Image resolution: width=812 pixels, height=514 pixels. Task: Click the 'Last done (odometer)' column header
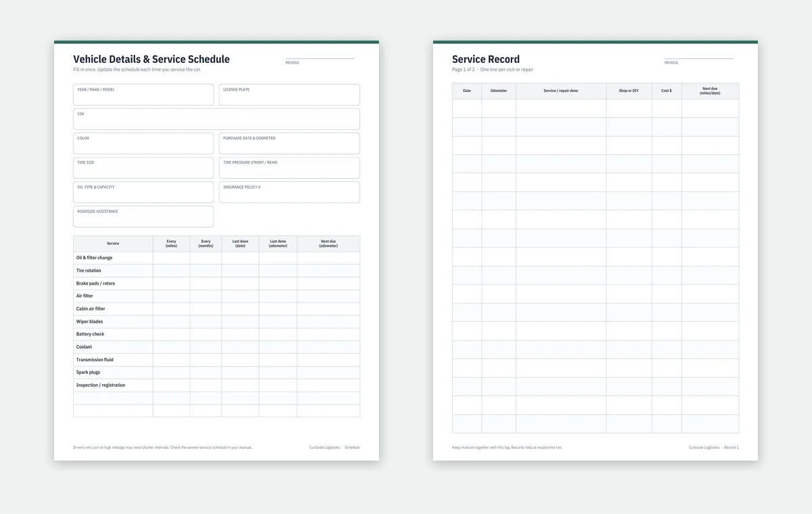tap(278, 243)
